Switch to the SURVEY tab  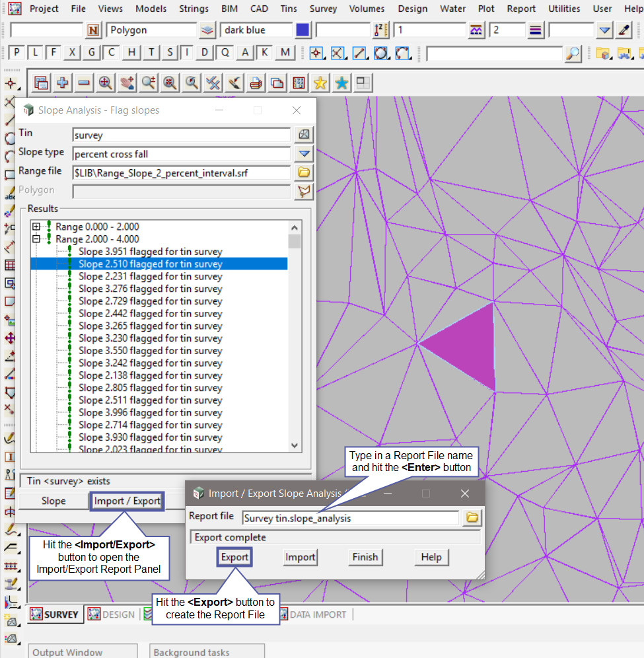click(55, 614)
